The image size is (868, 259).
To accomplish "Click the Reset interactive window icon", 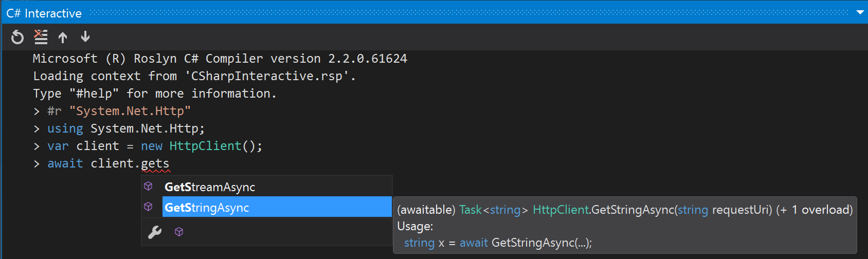I will pyautogui.click(x=17, y=37).
